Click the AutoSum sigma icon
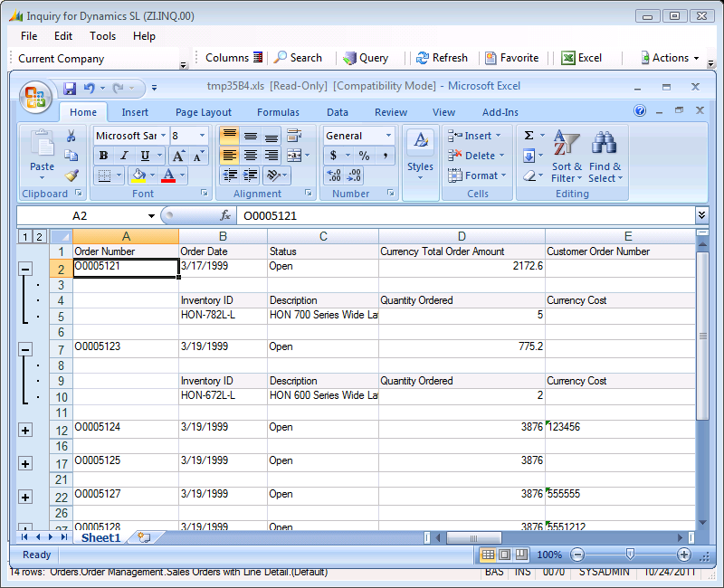The image size is (724, 588). click(529, 136)
